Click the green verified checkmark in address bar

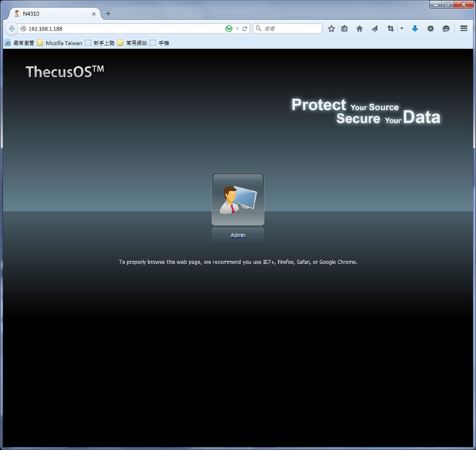click(x=229, y=28)
